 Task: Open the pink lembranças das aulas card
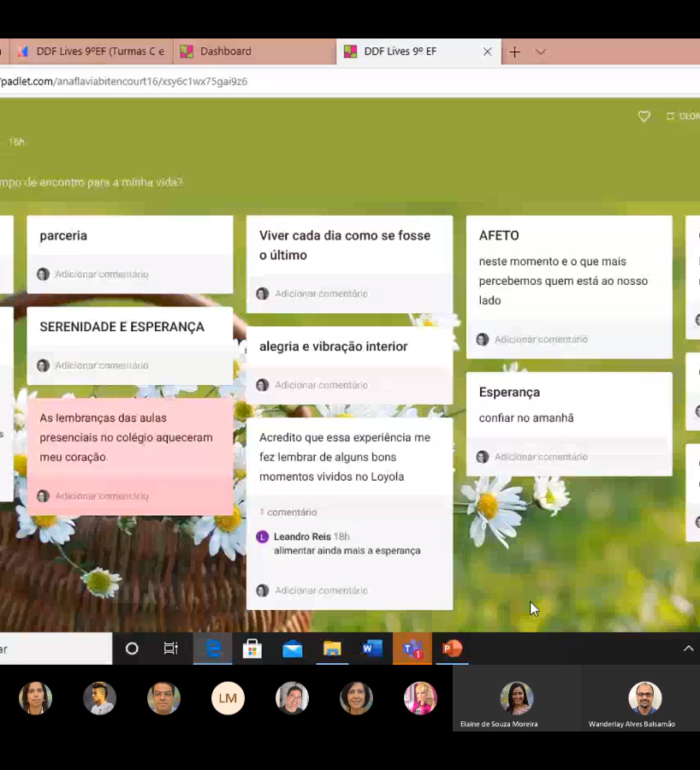[x=128, y=438]
